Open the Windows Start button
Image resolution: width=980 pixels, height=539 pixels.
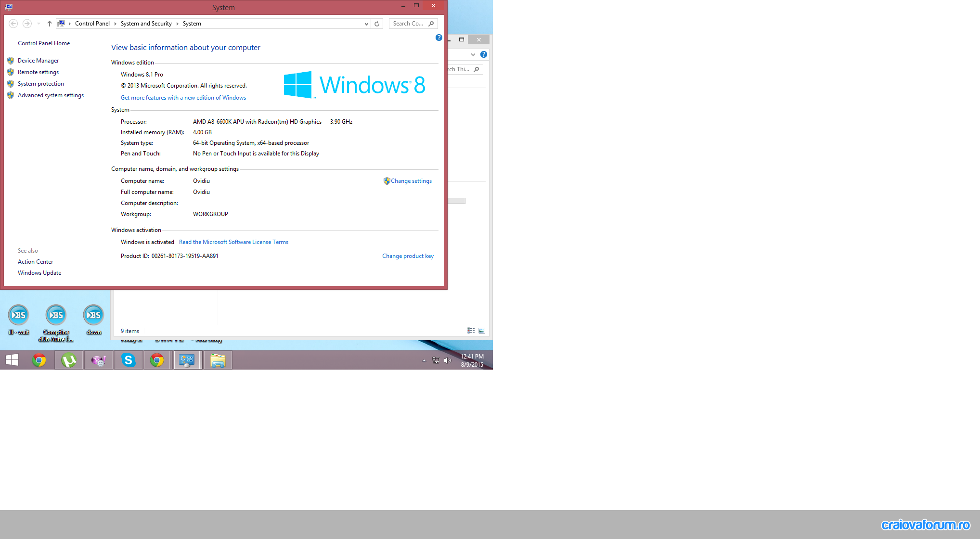pyautogui.click(x=12, y=360)
